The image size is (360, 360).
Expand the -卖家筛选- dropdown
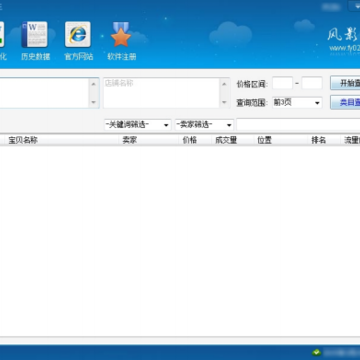204,125
